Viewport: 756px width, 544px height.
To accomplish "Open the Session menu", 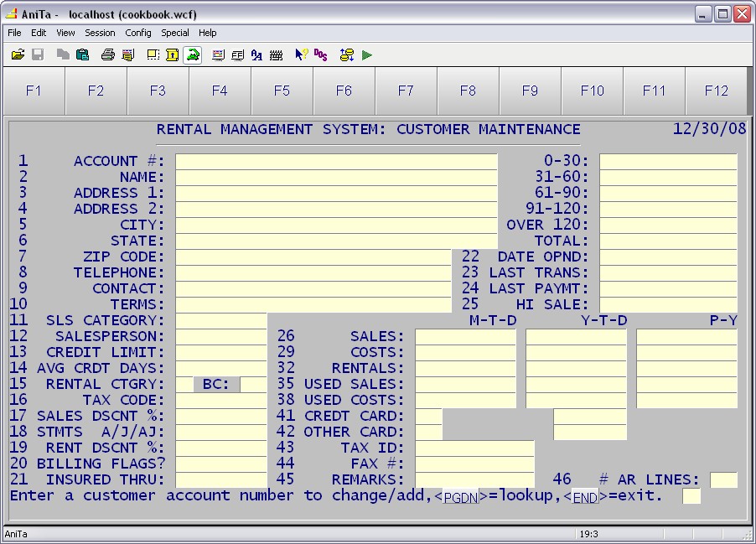I will click(x=100, y=33).
